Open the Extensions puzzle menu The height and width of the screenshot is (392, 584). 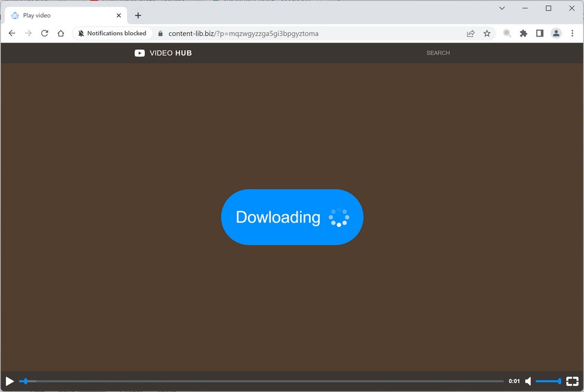click(x=524, y=34)
